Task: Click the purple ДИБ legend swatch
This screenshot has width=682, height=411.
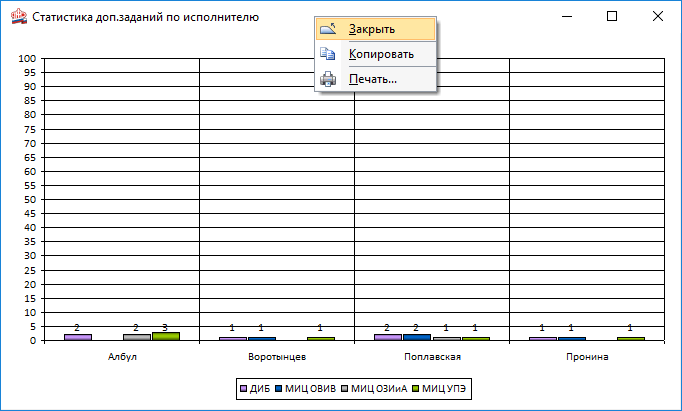Action: tap(243, 388)
